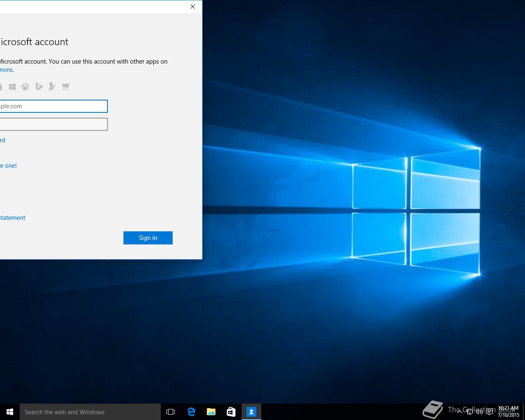Open Task View from the taskbar
Image resolution: width=525 pixels, height=420 pixels.
[x=171, y=412]
